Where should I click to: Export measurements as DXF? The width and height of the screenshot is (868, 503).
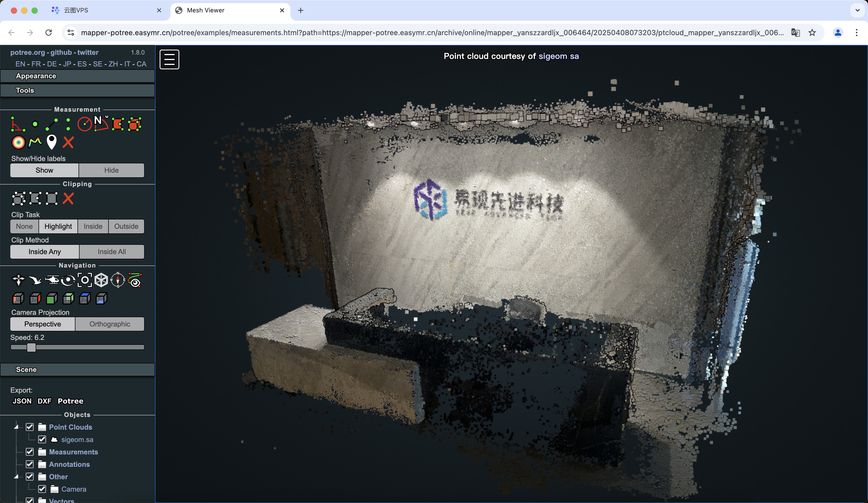pos(44,401)
